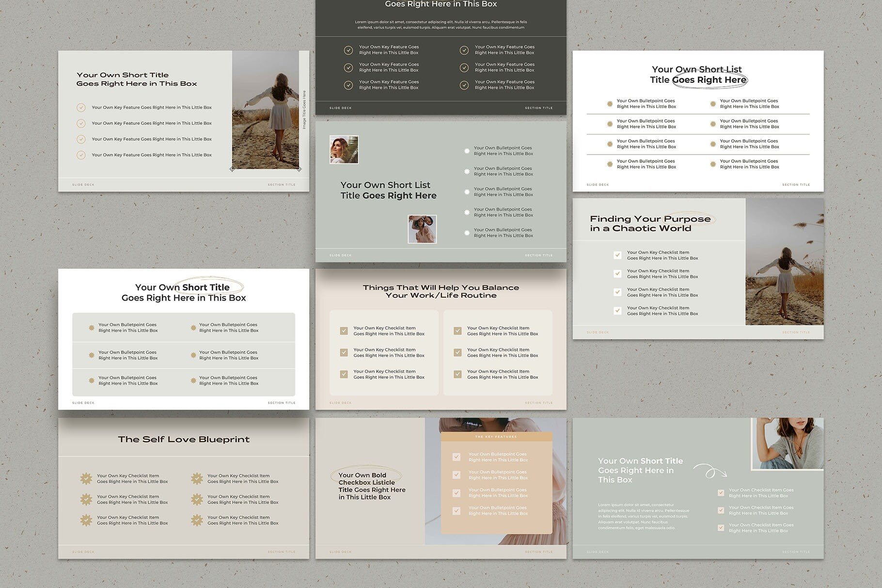This screenshot has width=882, height=588.
Task: Select the 'SECTION TITLE' footer label
Action: pos(281,184)
